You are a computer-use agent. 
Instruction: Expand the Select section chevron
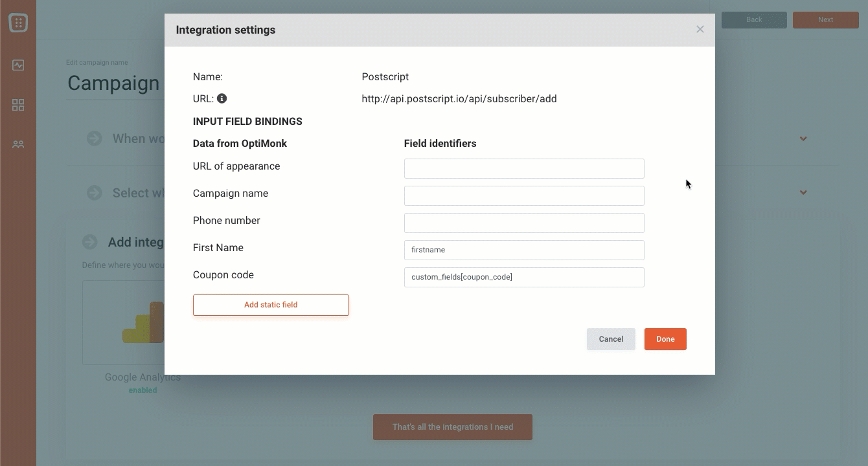click(803, 192)
